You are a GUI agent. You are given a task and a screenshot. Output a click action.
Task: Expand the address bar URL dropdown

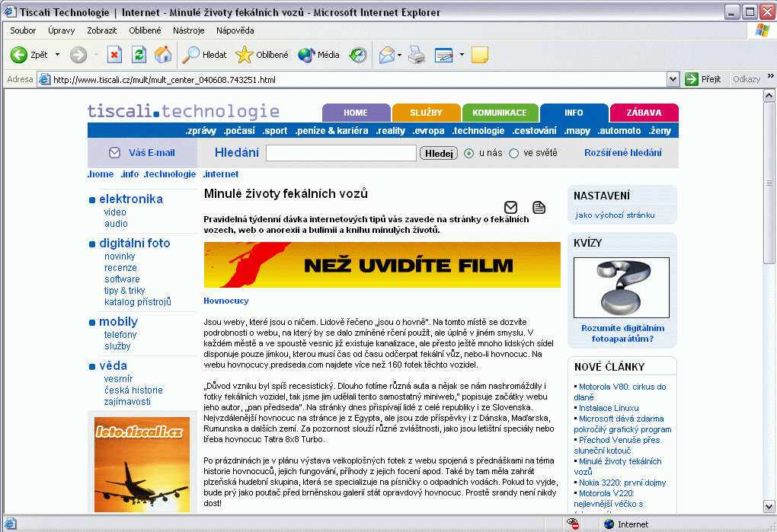click(673, 79)
